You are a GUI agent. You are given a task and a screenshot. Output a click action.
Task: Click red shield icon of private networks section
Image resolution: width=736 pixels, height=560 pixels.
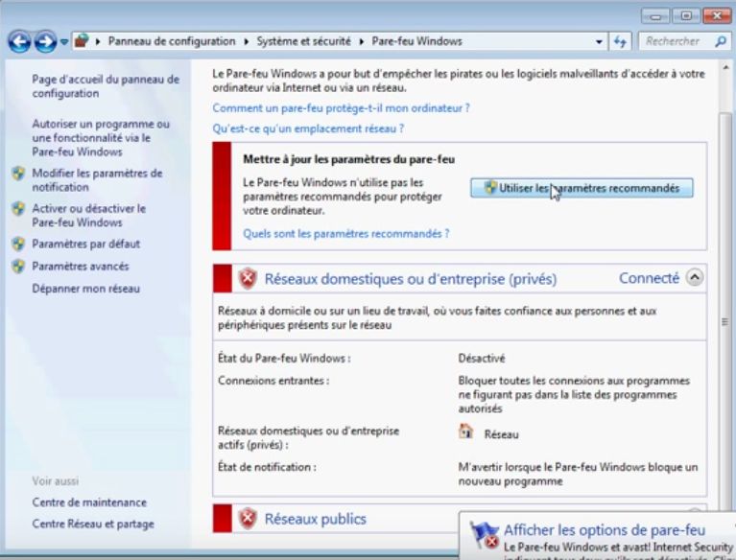point(248,279)
